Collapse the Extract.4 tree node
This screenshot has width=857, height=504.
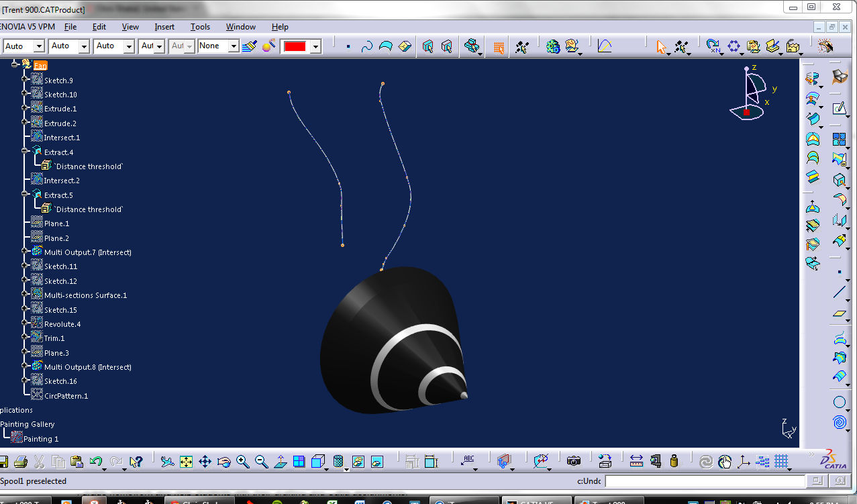pyautogui.click(x=25, y=151)
